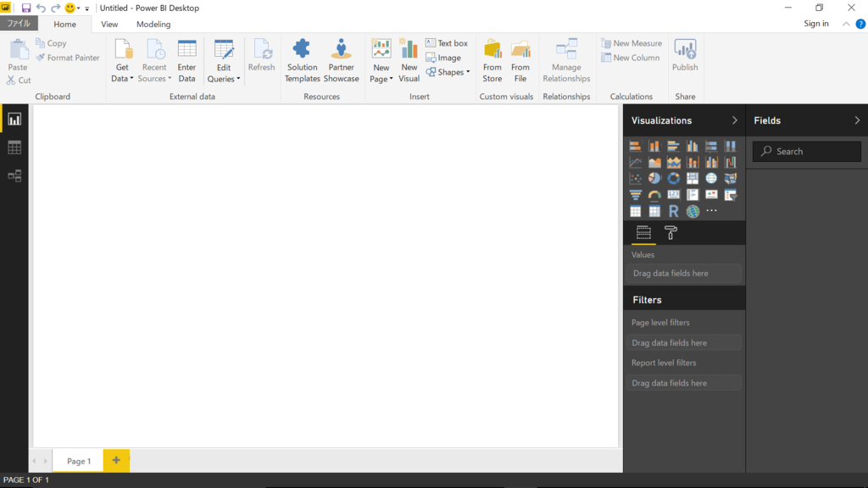868x488 pixels.
Task: Select the Slicer visual
Action: pos(731,195)
